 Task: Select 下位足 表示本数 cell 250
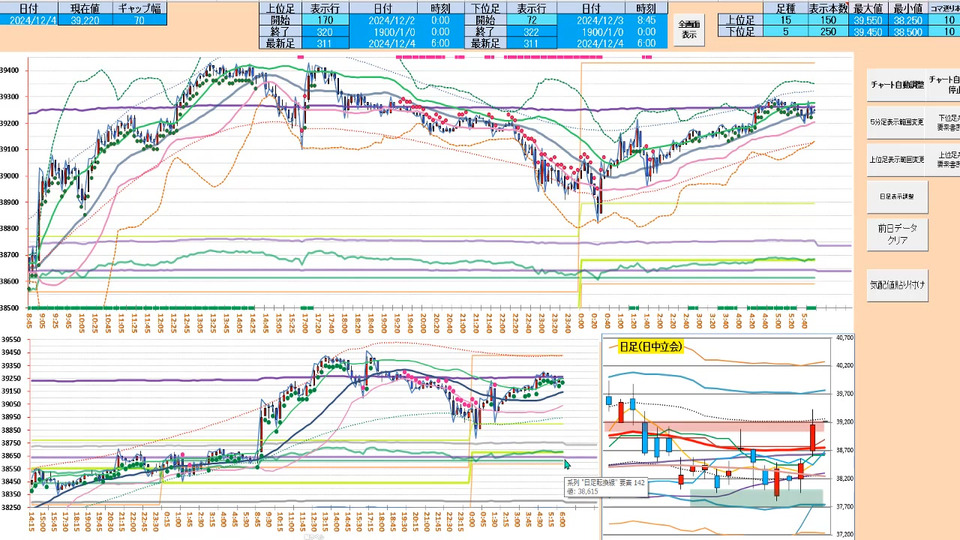[x=828, y=32]
